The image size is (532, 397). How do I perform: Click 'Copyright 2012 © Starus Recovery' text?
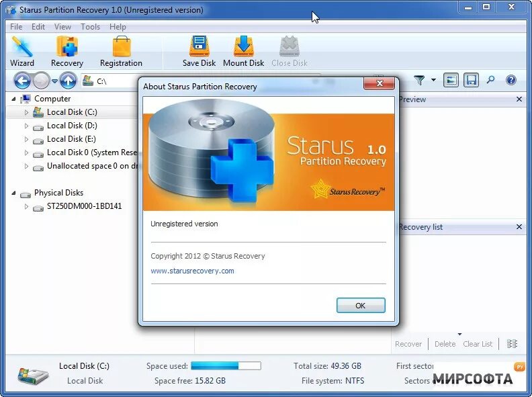pos(208,256)
